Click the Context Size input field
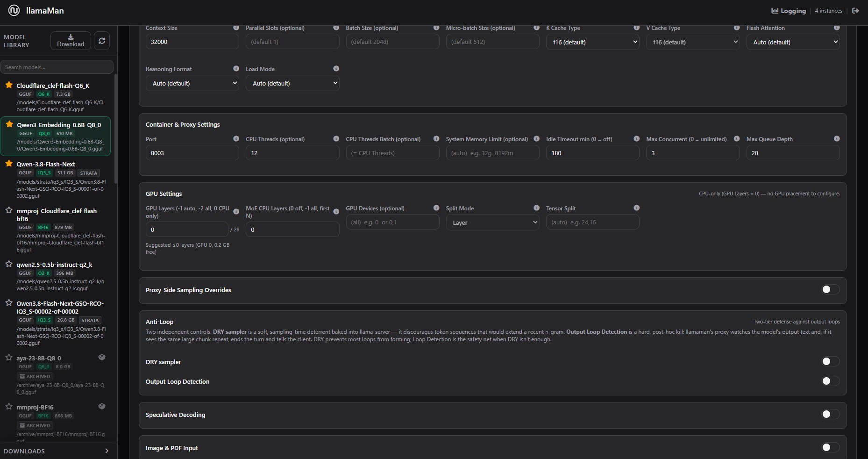Screen dimensions: 868x459 [x=192, y=42]
